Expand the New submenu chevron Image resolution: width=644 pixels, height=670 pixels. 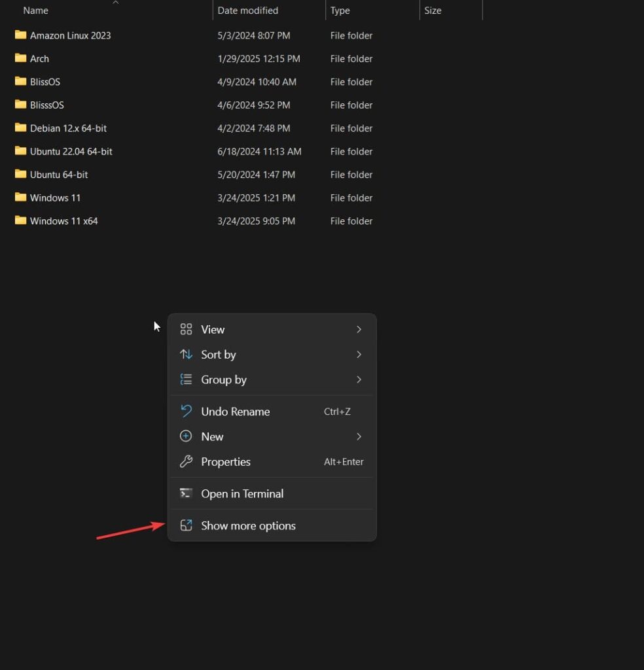coord(359,436)
